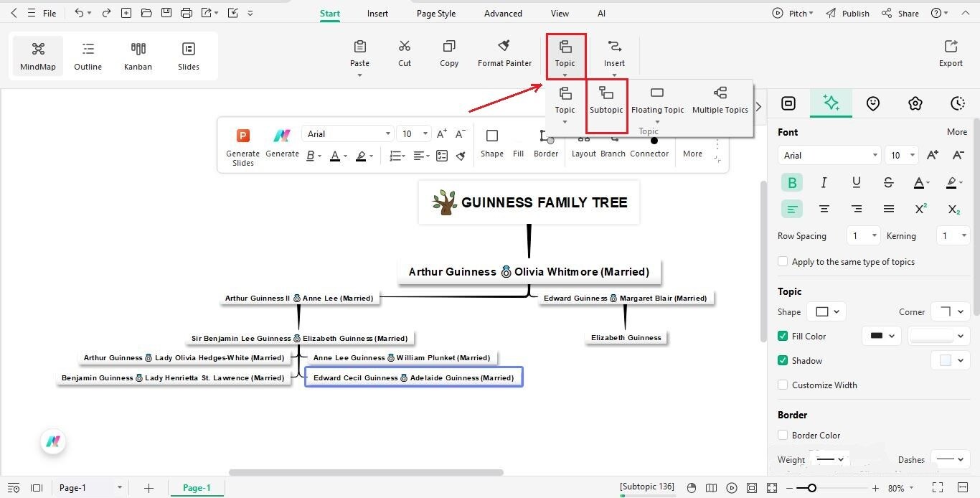Image resolution: width=980 pixels, height=498 pixels.
Task: Open the Arial font dropdown in right panel
Action: (x=829, y=155)
